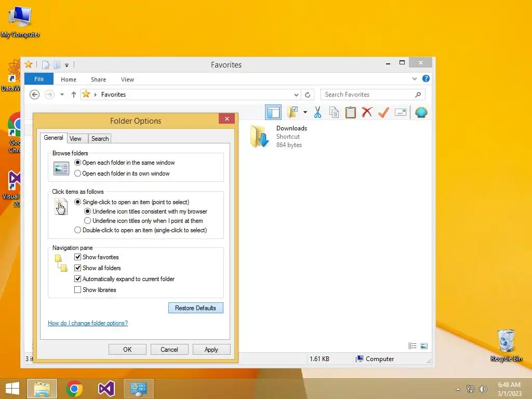Click the Up one level arrow
Viewport: 532px width, 399px height.
pyautogui.click(x=74, y=95)
